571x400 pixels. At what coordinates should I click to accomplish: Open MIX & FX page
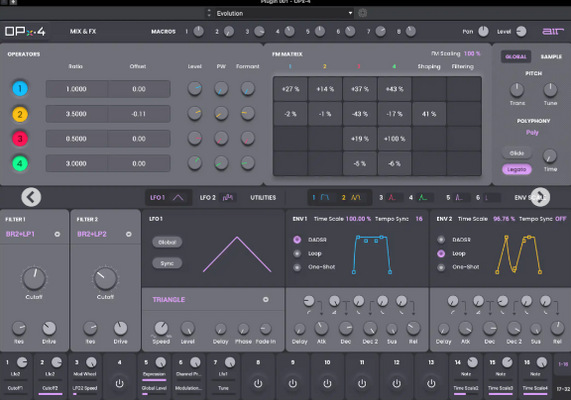pos(83,32)
